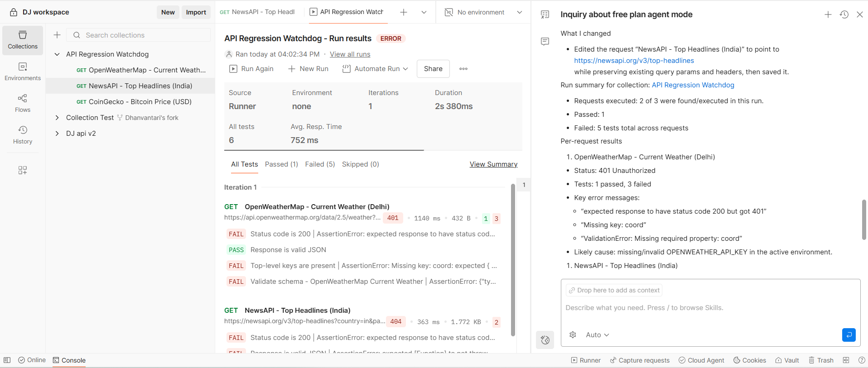
Task: Click Capture requests in the status bar
Action: coord(640,360)
